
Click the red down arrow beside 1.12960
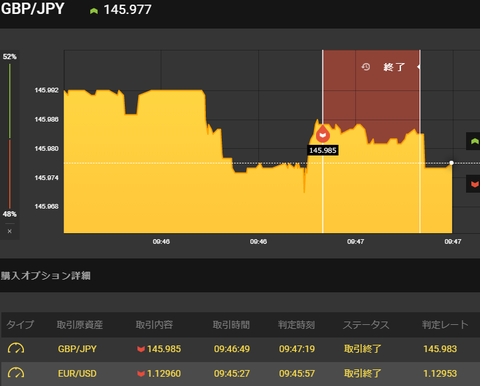pos(141,373)
